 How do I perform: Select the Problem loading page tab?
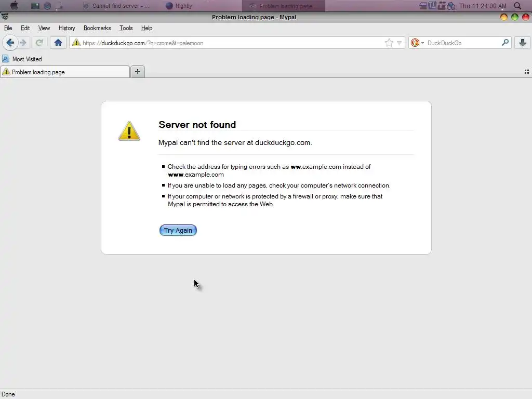click(65, 72)
